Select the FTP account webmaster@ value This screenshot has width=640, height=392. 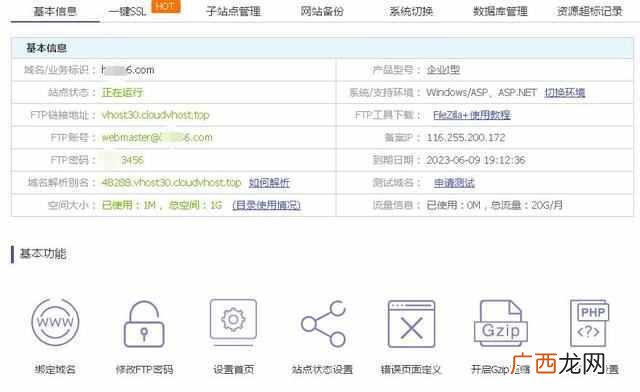click(157, 138)
